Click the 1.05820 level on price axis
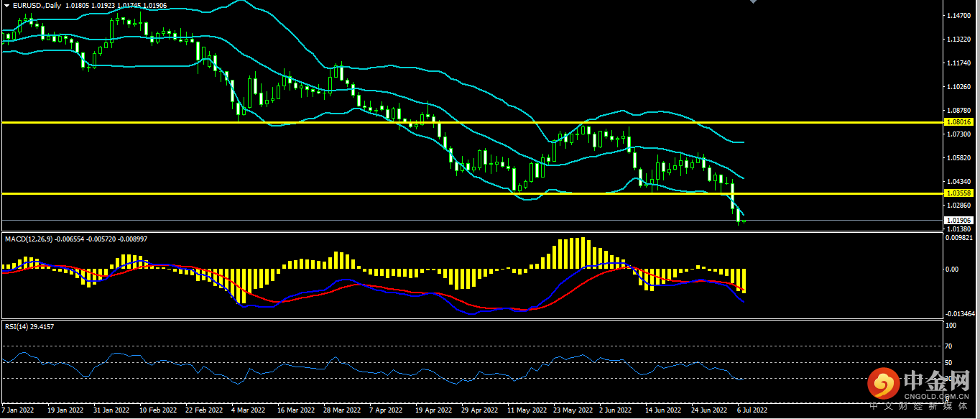This screenshot has height=419, width=980. tap(959, 158)
